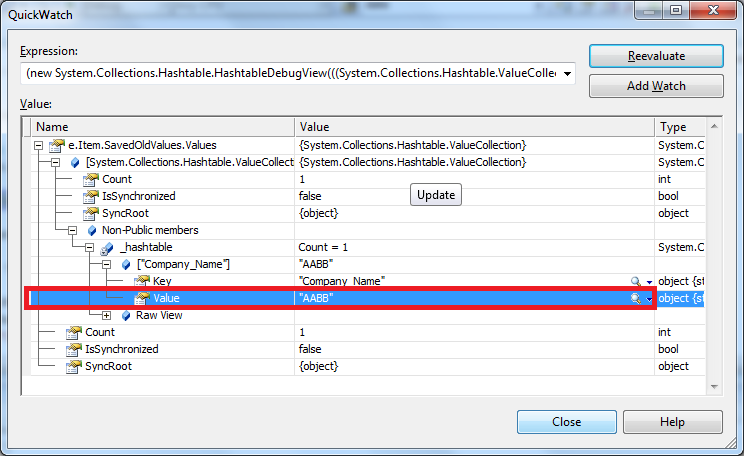Click the false value of outer IsSynchronized
Image resolution: width=744 pixels, height=456 pixels.
click(310, 349)
